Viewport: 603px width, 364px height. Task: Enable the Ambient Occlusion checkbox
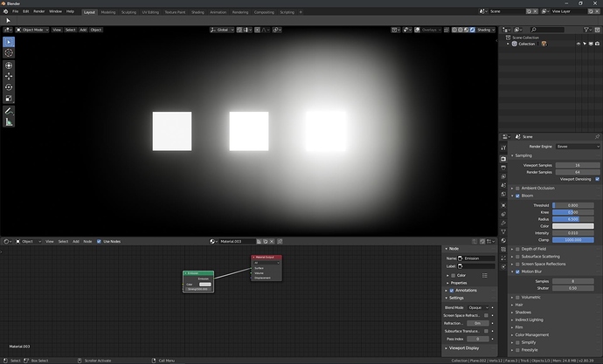tap(517, 189)
